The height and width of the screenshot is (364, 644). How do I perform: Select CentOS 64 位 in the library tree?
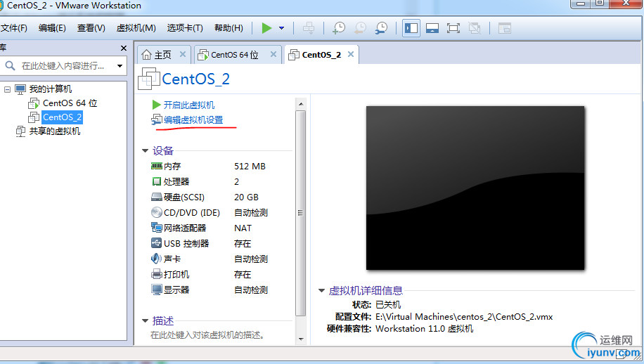(70, 103)
